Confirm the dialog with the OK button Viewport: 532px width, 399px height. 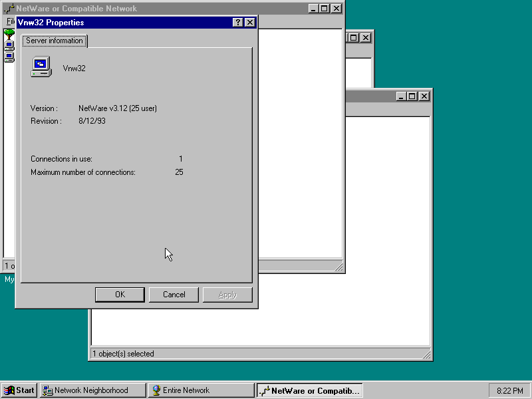[120, 295]
